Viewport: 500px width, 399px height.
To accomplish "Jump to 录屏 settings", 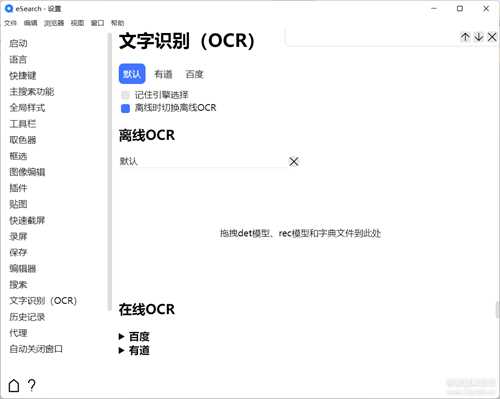I will coord(18,236).
